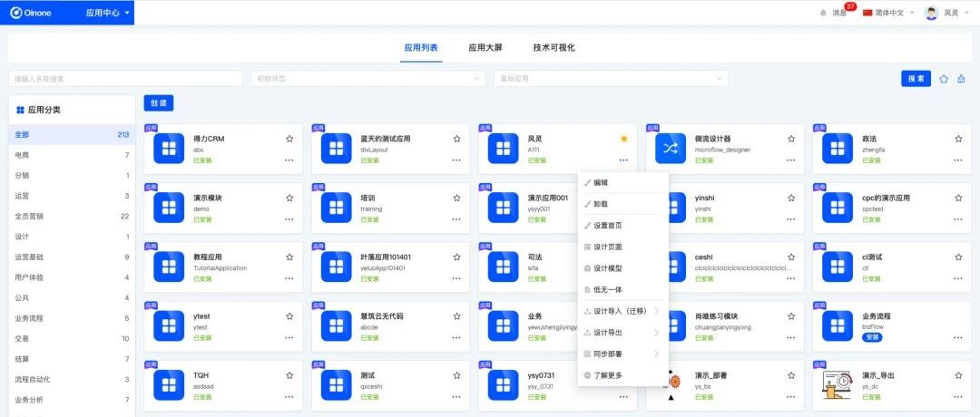Screen dimensions: 980x417
Task: Click the 演示_导出 app thumbnail
Action: click(838, 386)
